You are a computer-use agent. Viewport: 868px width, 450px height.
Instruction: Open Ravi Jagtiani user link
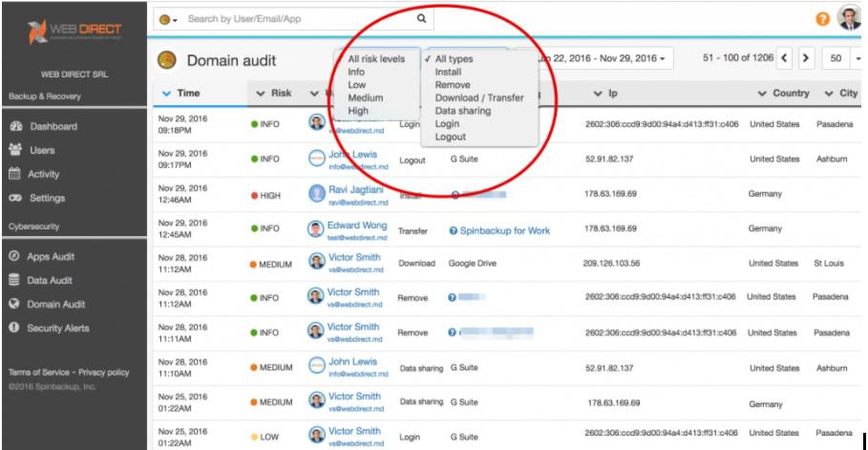[x=357, y=189]
